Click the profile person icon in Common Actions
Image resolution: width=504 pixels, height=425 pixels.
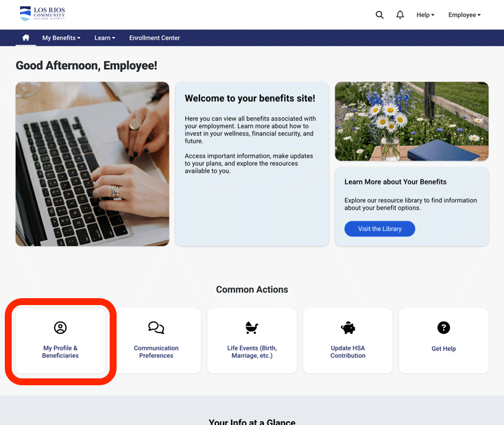60,328
